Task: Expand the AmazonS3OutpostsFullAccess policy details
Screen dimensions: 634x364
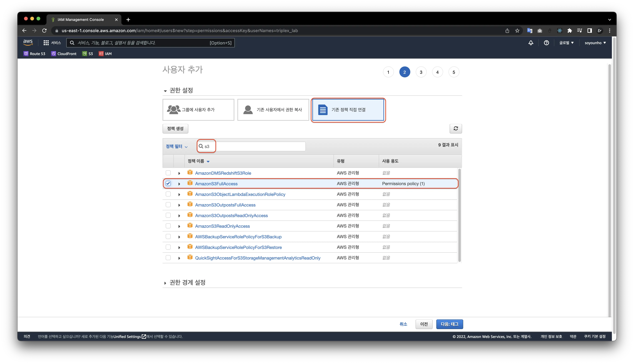Action: pyautogui.click(x=179, y=205)
